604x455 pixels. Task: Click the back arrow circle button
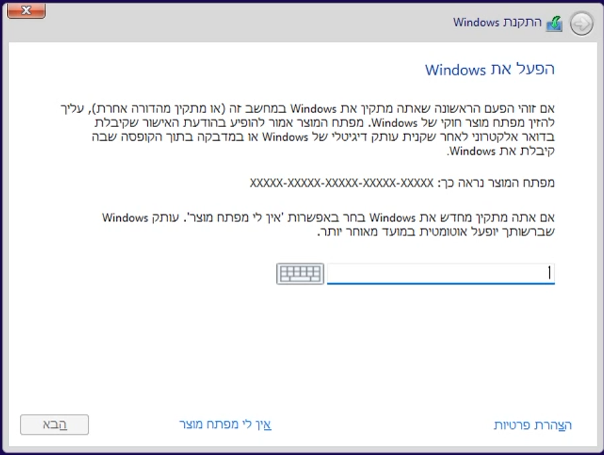(x=581, y=24)
